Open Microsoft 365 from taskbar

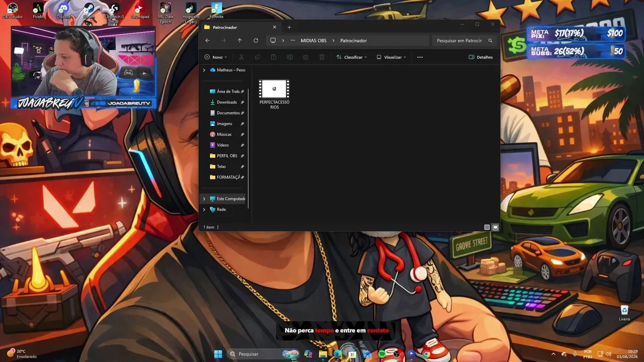pyautogui.click(x=308, y=354)
